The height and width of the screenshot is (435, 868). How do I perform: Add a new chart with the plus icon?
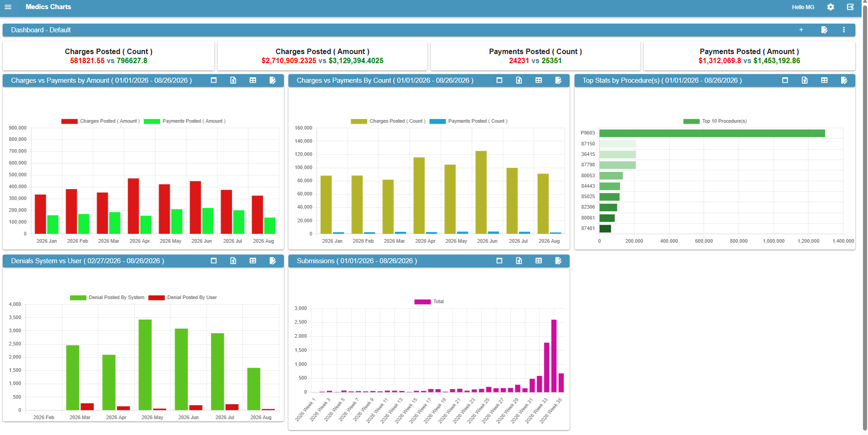801,30
